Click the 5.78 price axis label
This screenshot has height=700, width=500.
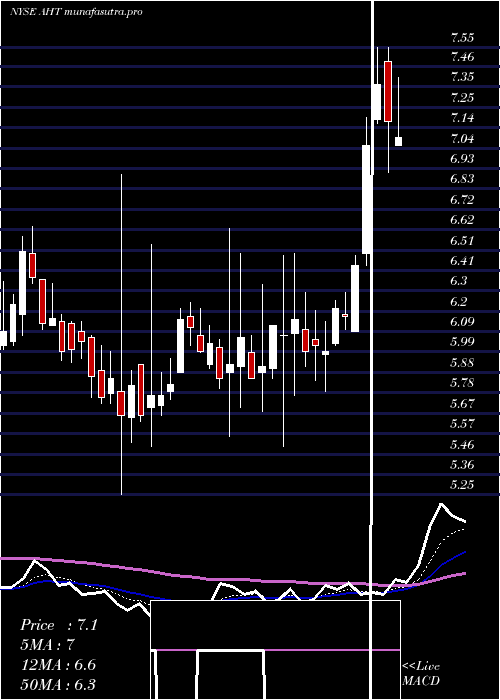point(462,383)
